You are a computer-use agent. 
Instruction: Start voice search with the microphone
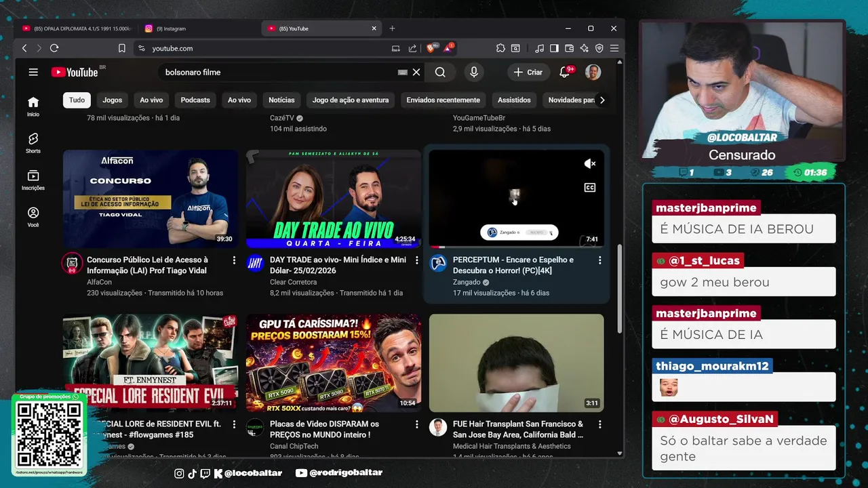pyautogui.click(x=473, y=72)
